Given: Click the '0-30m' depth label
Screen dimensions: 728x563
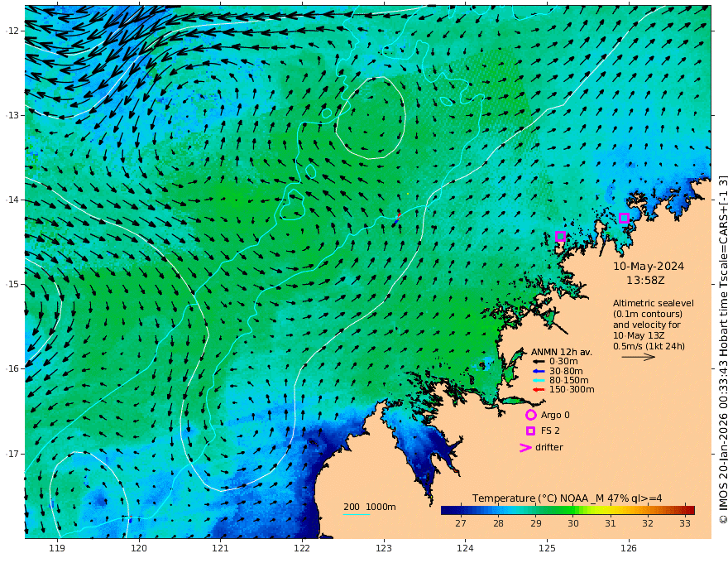Looking at the screenshot, I should (x=563, y=362).
